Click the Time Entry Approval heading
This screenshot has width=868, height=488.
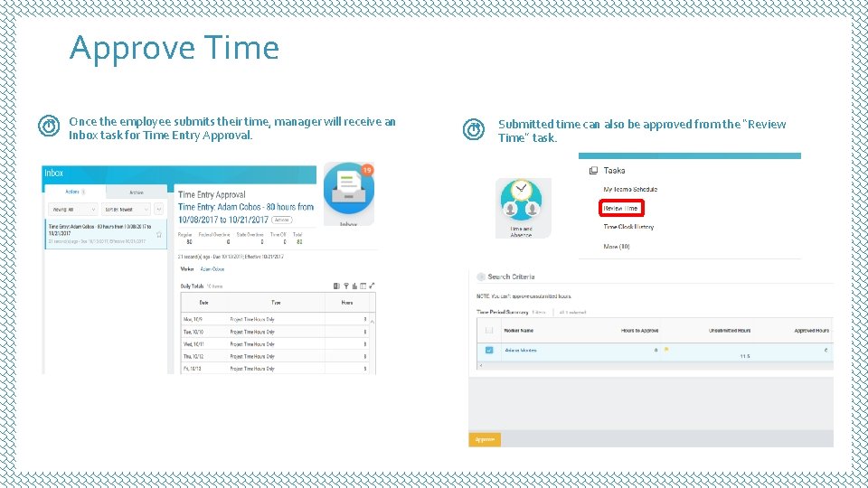212,195
